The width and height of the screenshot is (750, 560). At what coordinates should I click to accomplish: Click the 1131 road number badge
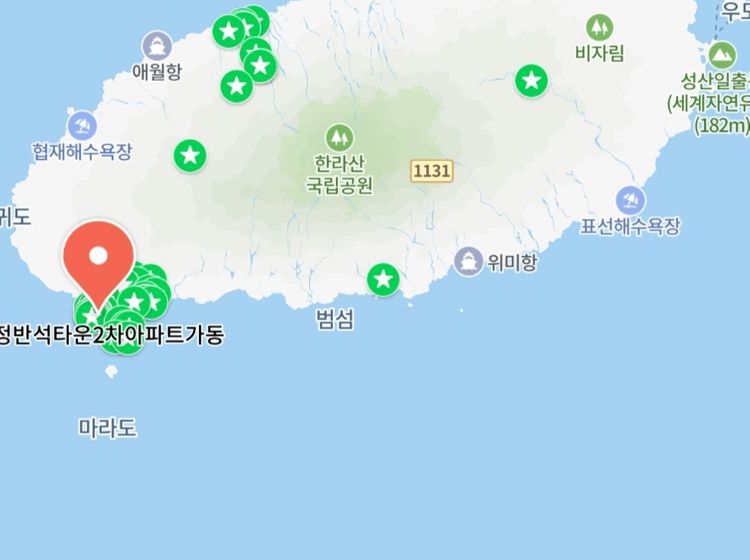pos(432,171)
